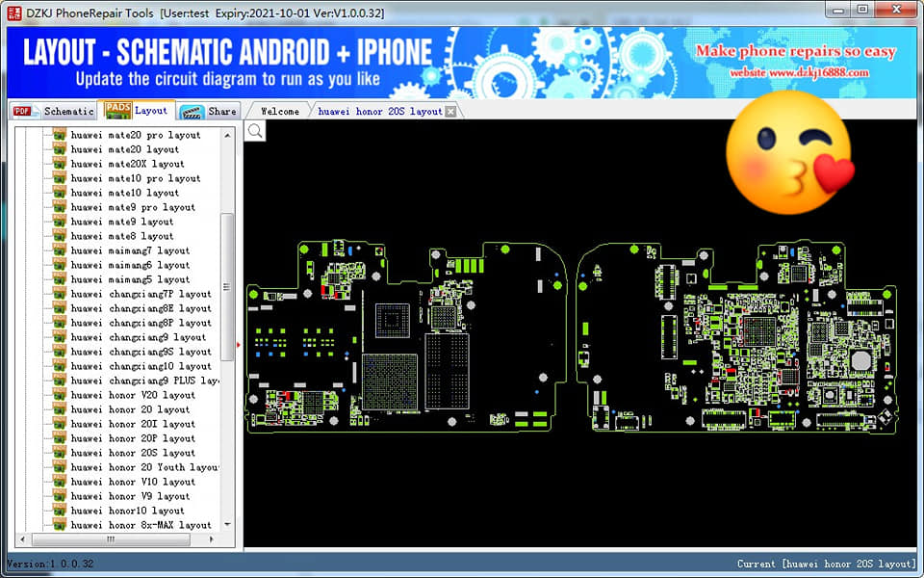Select the huawei honor 20S layout tab
924x578 pixels.
click(380, 111)
